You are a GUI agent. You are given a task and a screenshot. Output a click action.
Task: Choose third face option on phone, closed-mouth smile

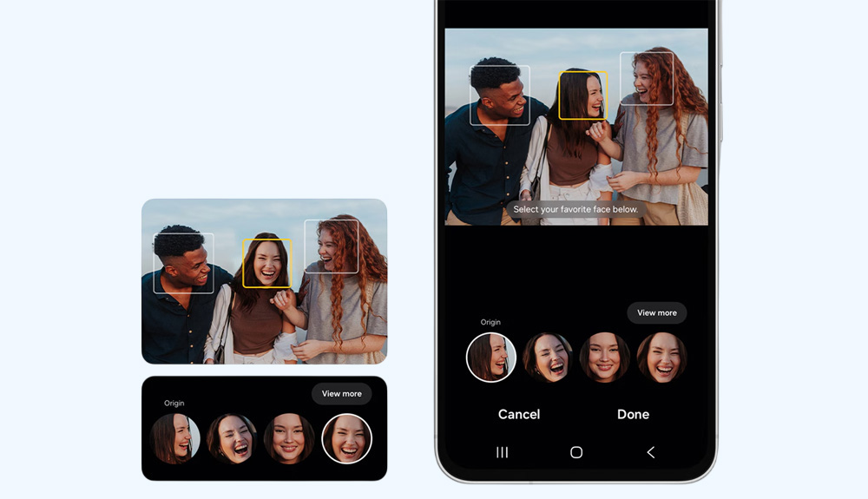coord(605,358)
